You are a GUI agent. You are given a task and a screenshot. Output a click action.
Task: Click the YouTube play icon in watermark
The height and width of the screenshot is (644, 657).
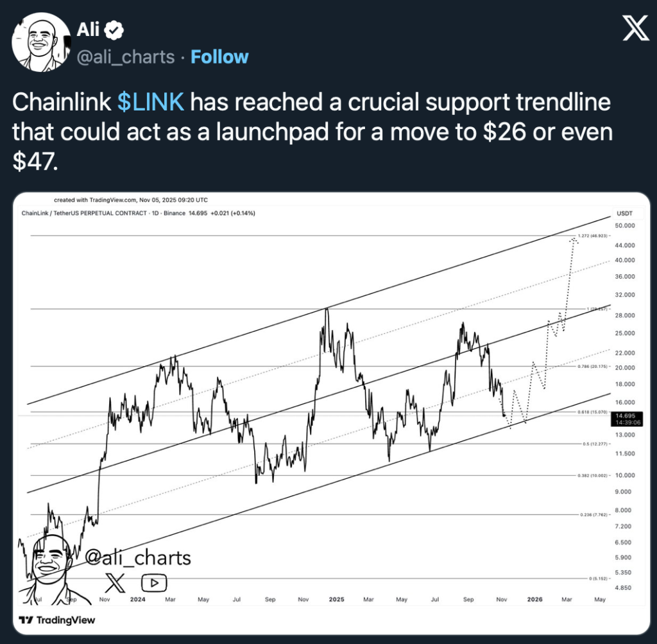[x=154, y=582]
